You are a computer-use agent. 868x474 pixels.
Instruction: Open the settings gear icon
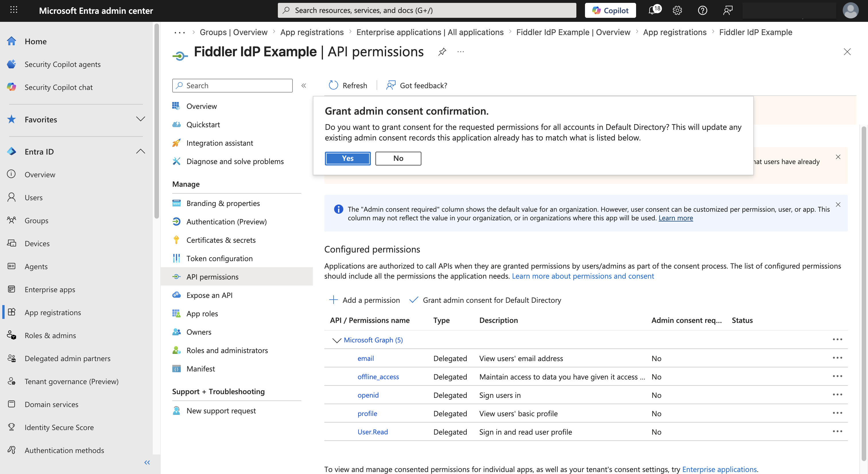677,10
